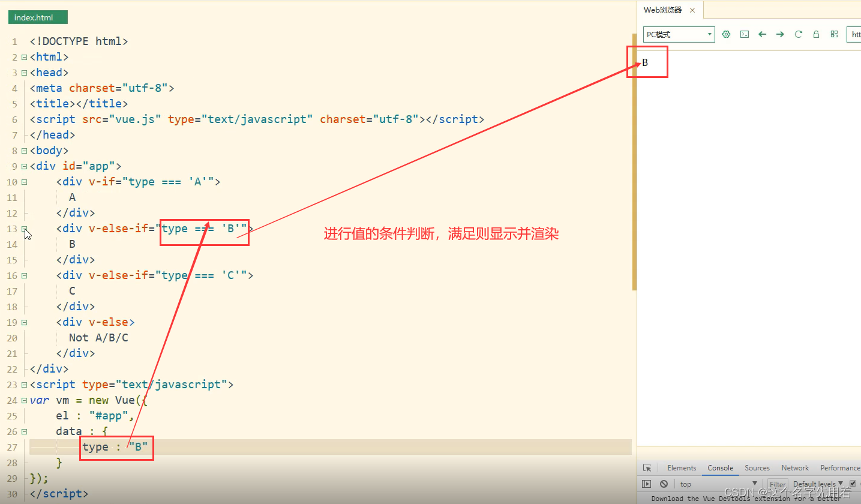Collapse the v-else-if 'C' div at line 16
Image resolution: width=861 pixels, height=504 pixels.
click(x=24, y=275)
